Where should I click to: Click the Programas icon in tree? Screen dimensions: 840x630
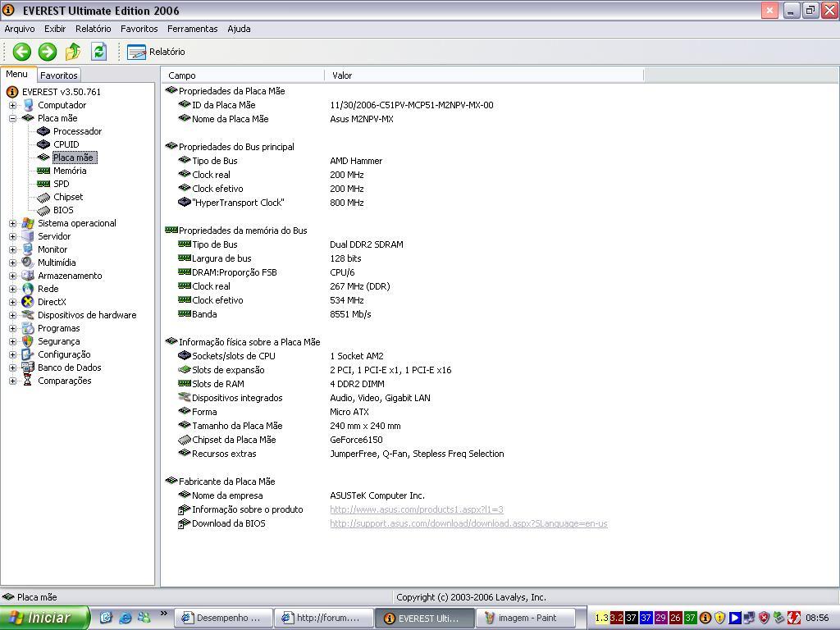[x=28, y=328]
